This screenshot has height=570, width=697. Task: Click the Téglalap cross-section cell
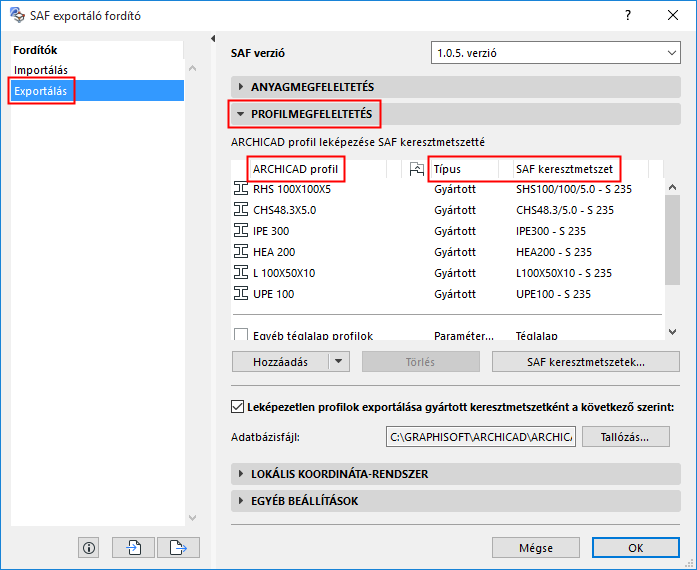point(537,335)
